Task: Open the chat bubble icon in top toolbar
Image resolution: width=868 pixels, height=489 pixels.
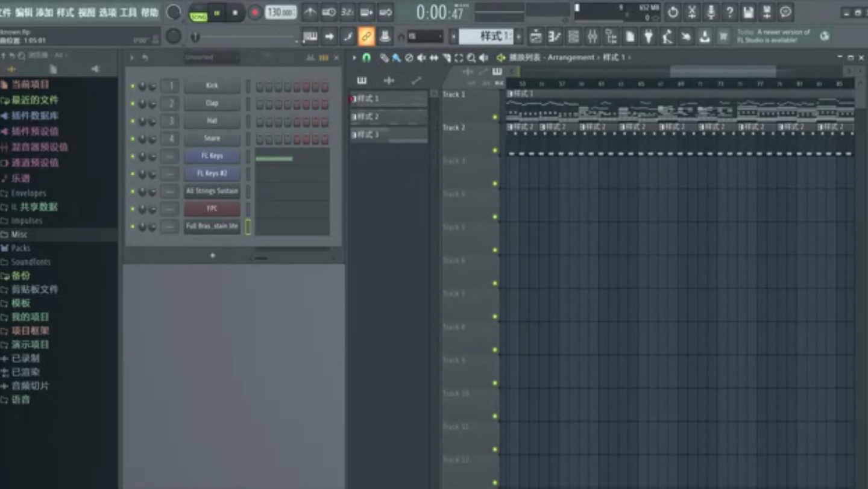Action: coord(785,12)
